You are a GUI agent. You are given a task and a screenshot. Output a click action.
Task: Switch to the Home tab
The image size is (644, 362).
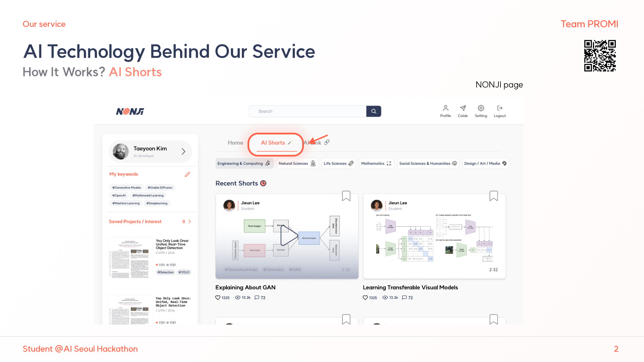tap(235, 143)
